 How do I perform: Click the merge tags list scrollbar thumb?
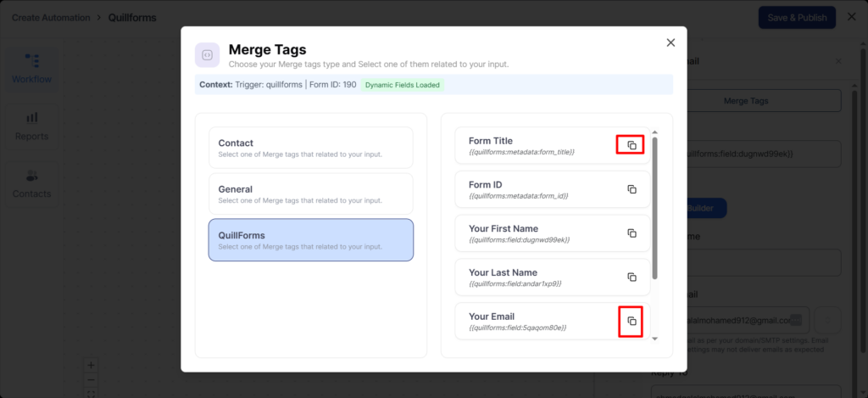(654, 208)
